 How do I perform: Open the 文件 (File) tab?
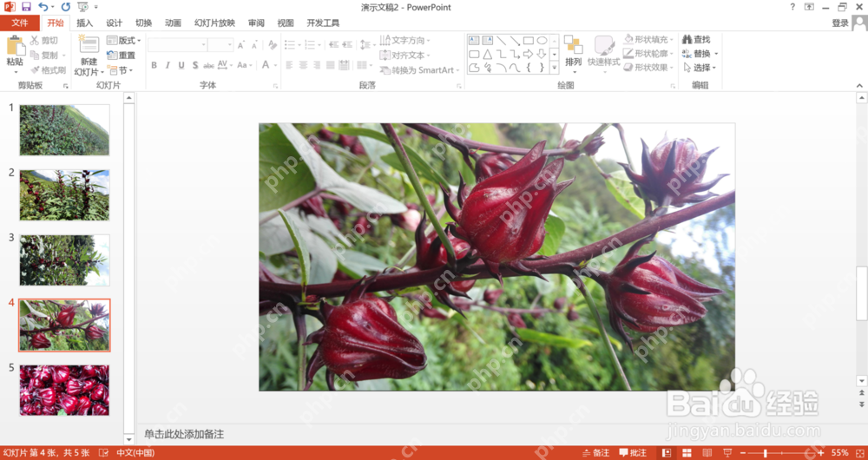point(20,23)
